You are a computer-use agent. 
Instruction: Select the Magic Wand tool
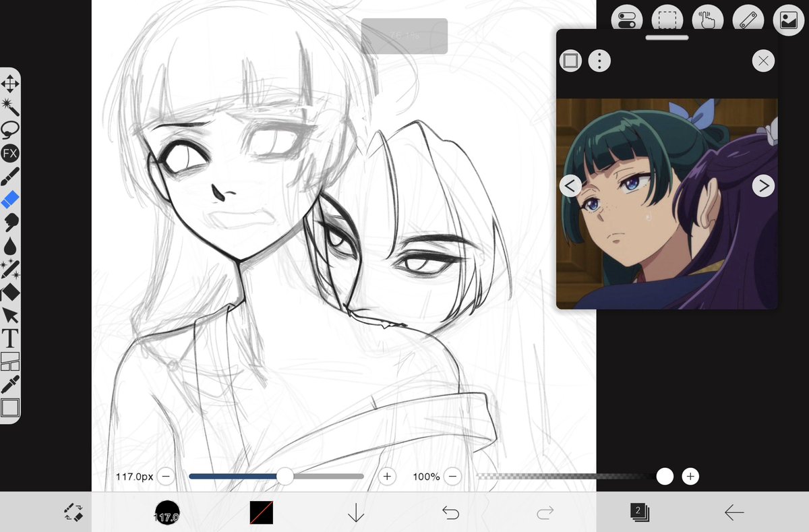[x=9, y=107]
